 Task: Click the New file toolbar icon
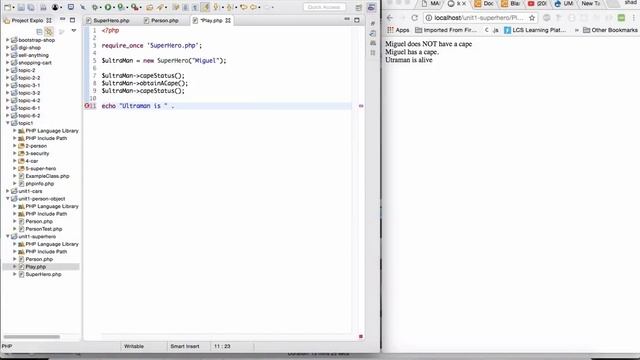(7, 7)
